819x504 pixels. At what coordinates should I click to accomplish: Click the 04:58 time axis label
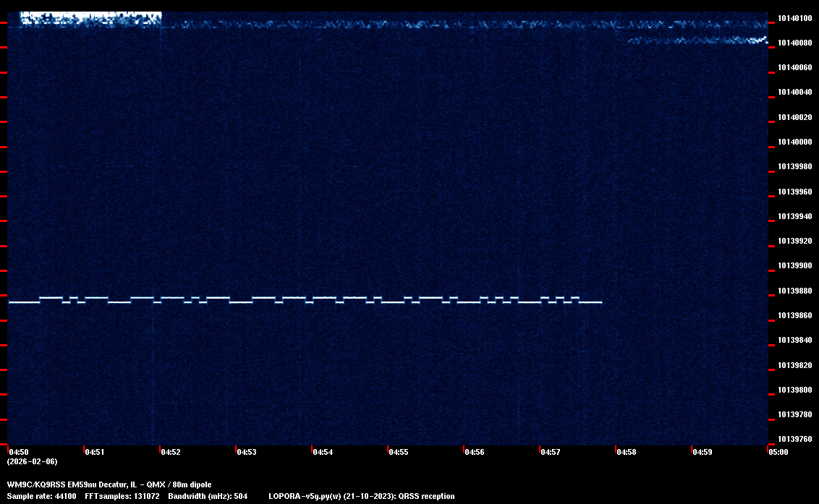click(627, 452)
